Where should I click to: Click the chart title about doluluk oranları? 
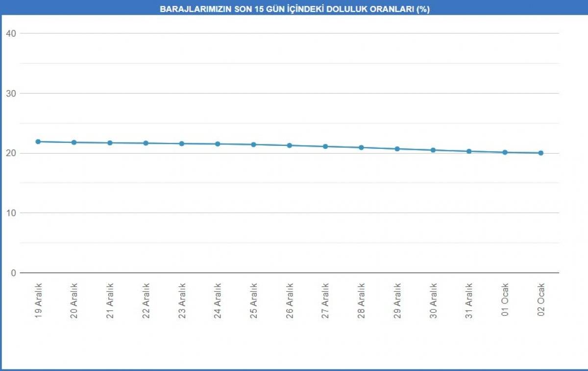click(x=294, y=9)
